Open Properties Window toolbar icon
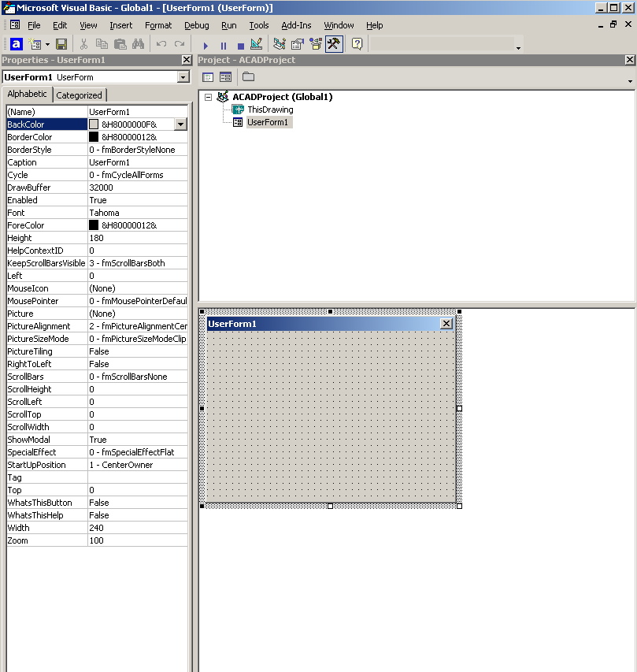The height and width of the screenshot is (672, 637). coord(298,44)
